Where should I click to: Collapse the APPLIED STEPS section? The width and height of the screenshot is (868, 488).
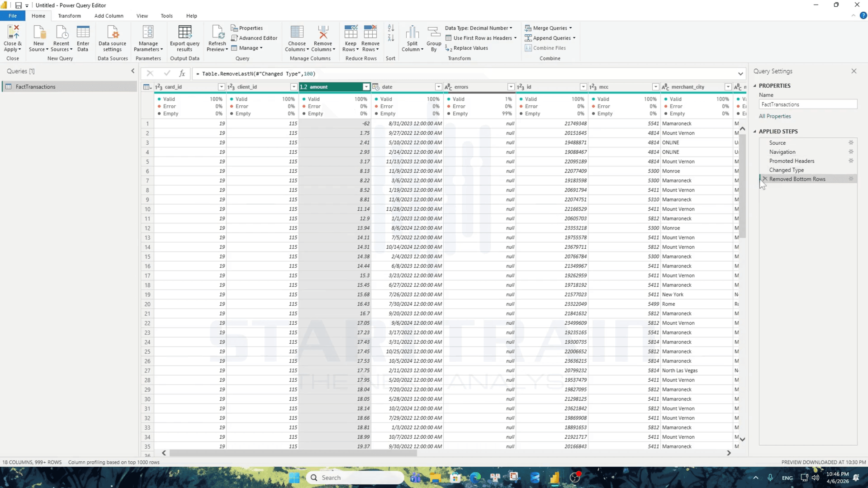pos(754,132)
